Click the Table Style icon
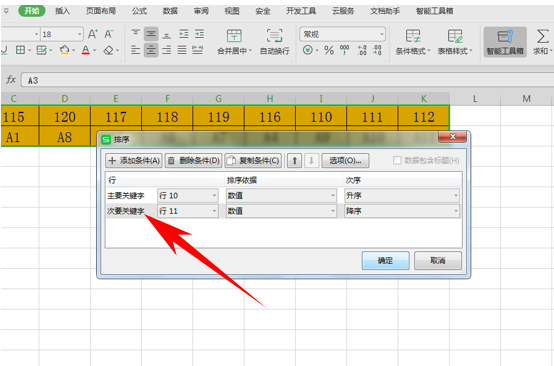The height and width of the screenshot is (366, 554). click(x=455, y=36)
